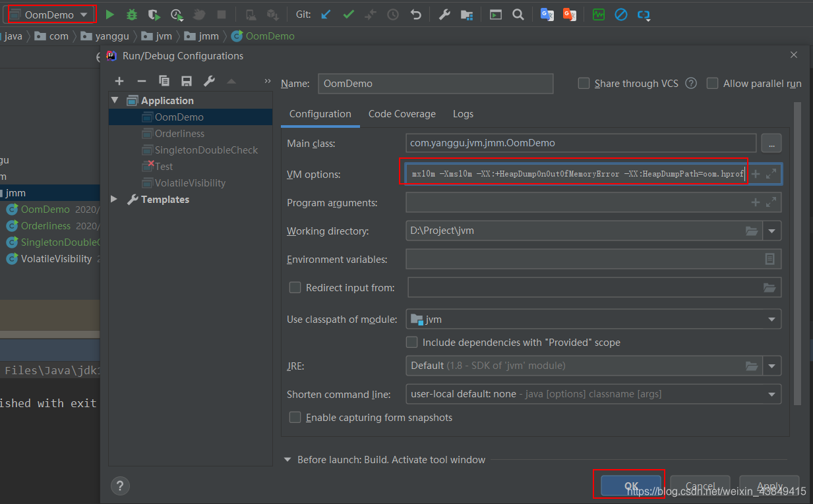Click the Run Anything terminal icon
813x504 pixels.
(496, 14)
